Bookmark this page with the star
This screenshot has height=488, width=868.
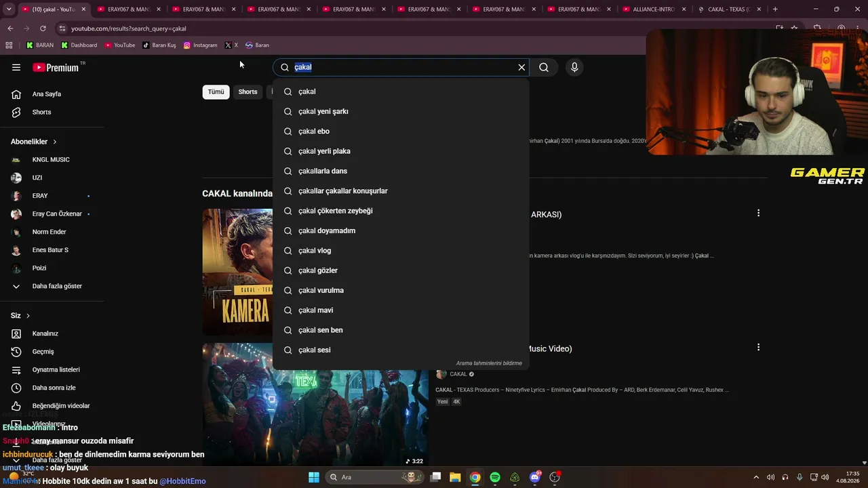794,28
